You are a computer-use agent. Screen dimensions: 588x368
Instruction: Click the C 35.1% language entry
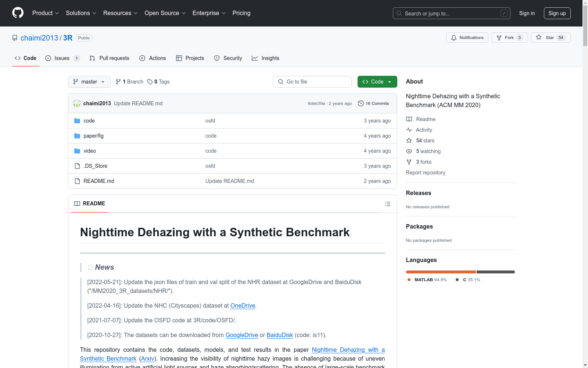(468, 280)
